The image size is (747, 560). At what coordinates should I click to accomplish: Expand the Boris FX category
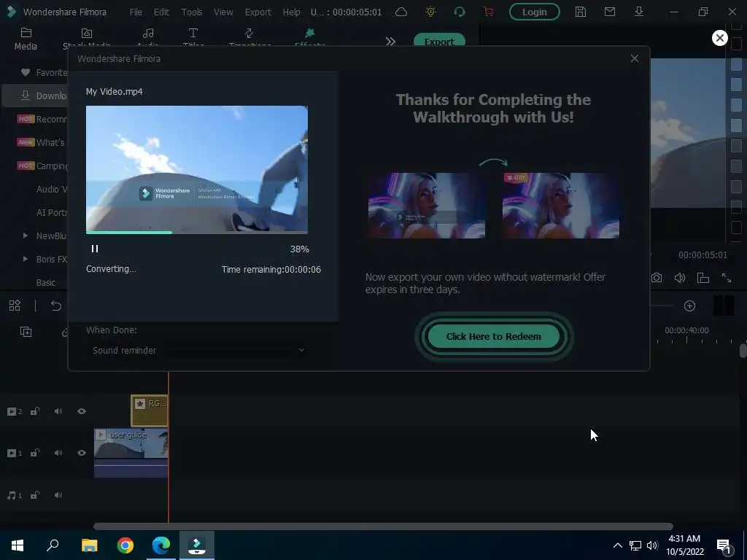26,259
